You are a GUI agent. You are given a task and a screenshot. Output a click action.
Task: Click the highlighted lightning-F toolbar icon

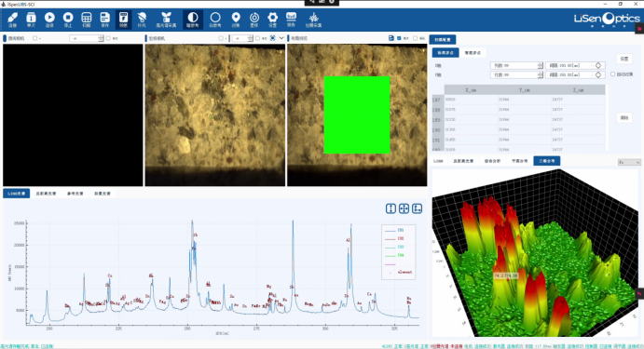click(x=123, y=19)
